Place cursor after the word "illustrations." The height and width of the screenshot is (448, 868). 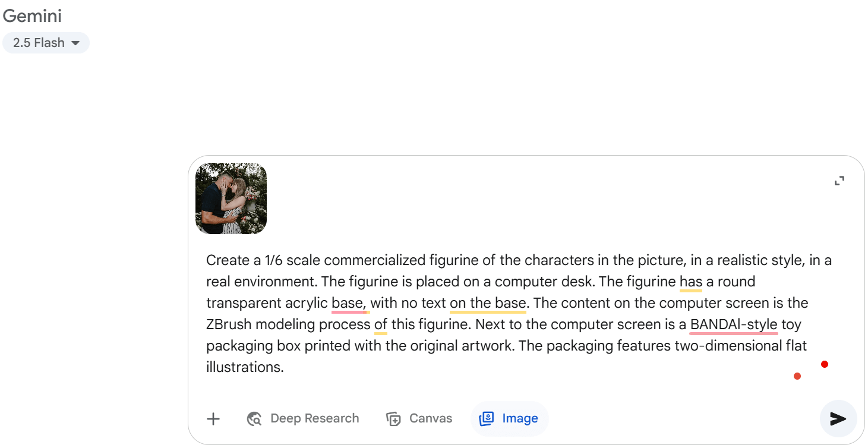click(x=285, y=367)
